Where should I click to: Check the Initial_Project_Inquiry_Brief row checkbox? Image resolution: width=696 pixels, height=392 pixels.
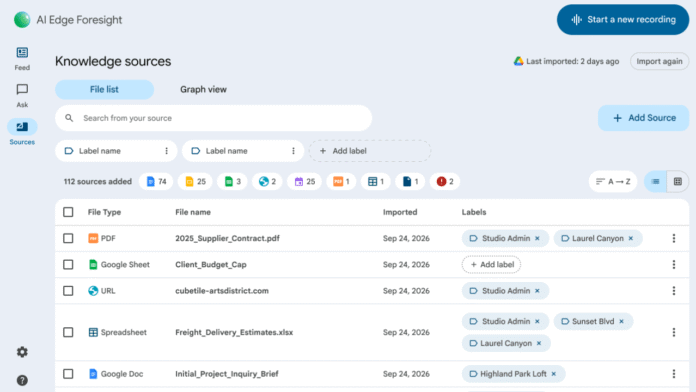[68, 374]
